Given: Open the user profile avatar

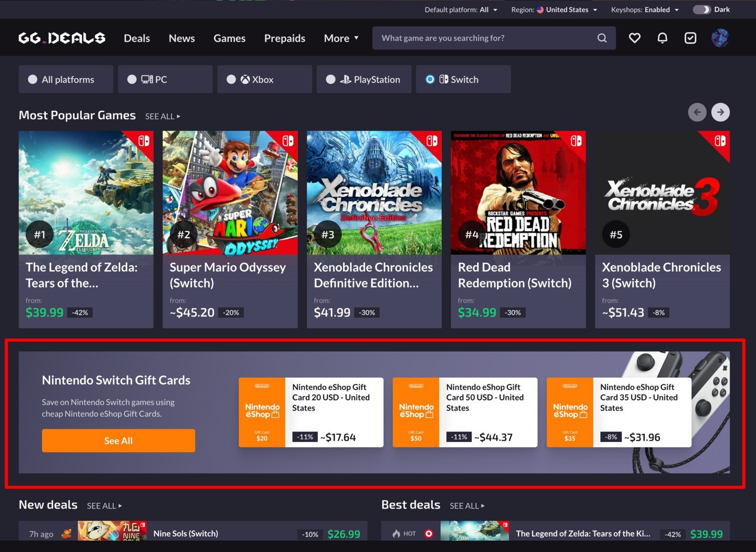Looking at the screenshot, I should [x=720, y=38].
